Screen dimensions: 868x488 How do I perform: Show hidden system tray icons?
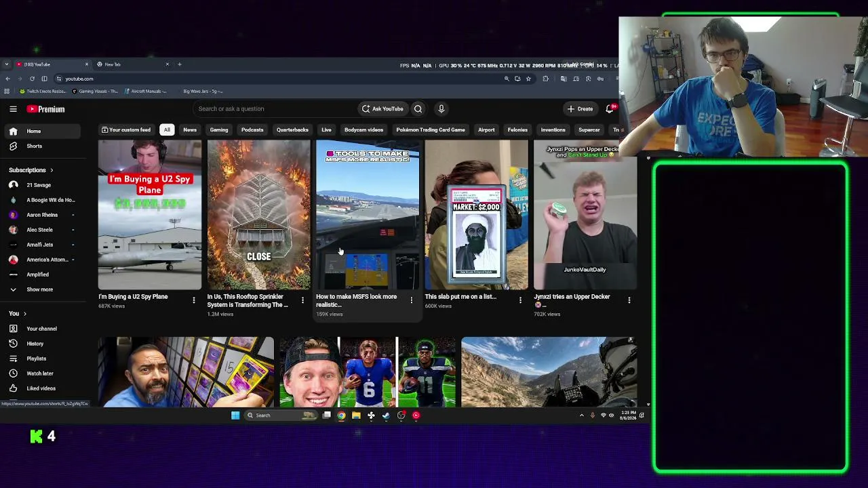[581, 415]
